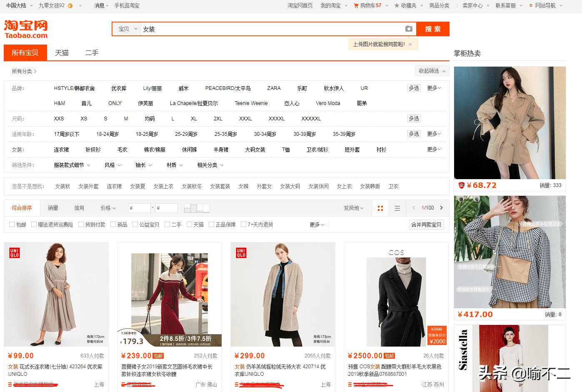The height and width of the screenshot is (392, 582).
Task: Click the orange 搜索 search button
Action: (432, 28)
